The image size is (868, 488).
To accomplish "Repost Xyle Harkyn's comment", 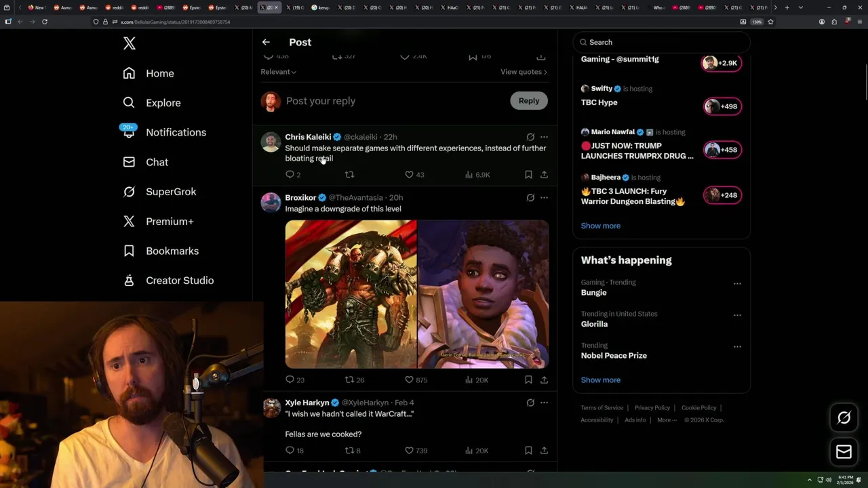I will [x=353, y=451].
